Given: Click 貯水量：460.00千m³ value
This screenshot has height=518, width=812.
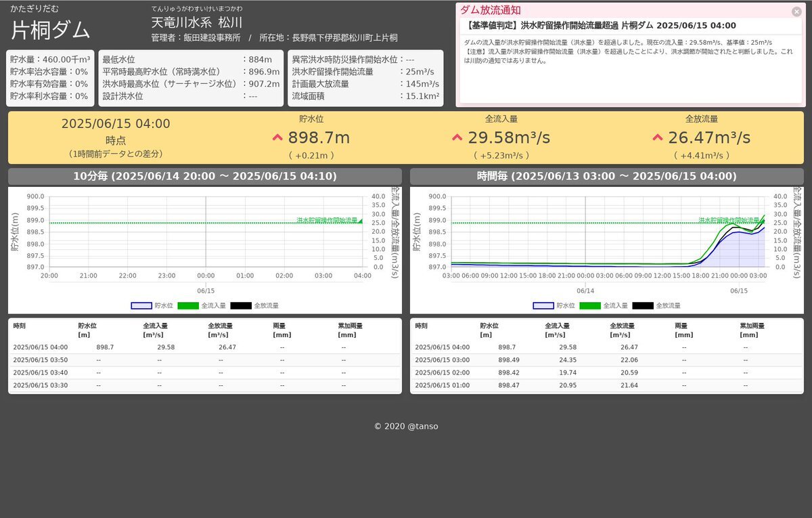Looking at the screenshot, I should point(50,60).
